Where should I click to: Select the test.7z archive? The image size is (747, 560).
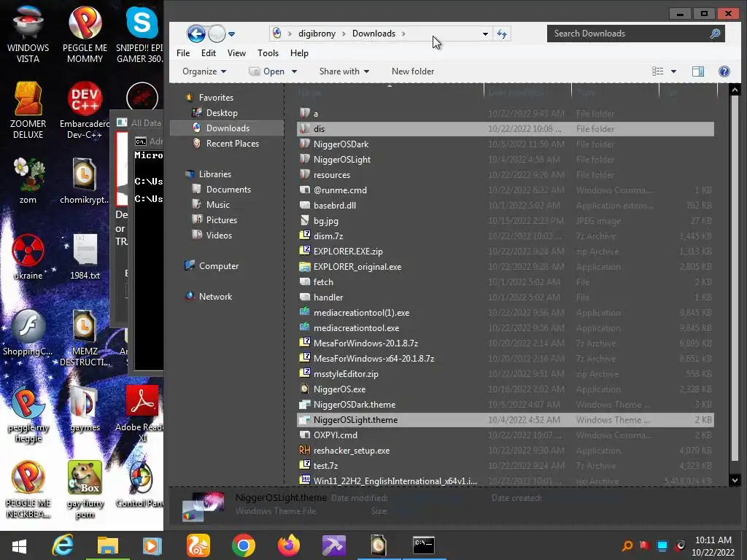point(505,466)
